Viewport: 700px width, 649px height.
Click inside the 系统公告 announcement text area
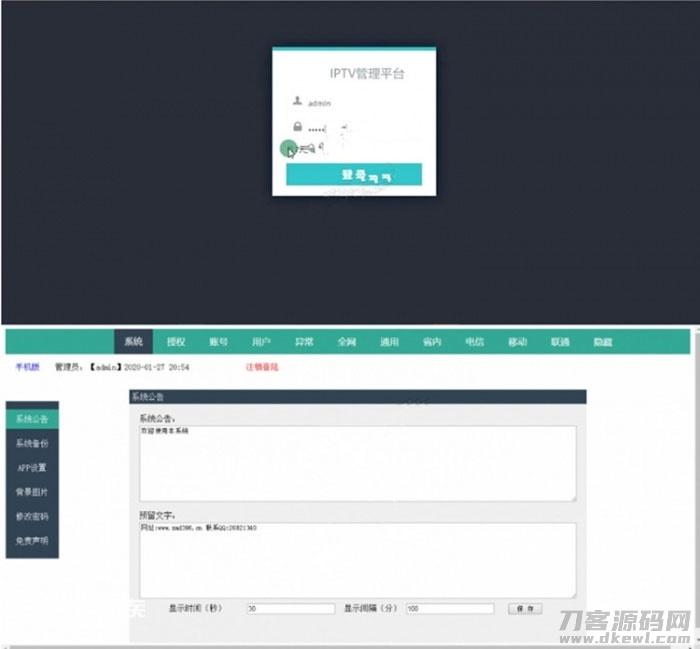(x=358, y=463)
